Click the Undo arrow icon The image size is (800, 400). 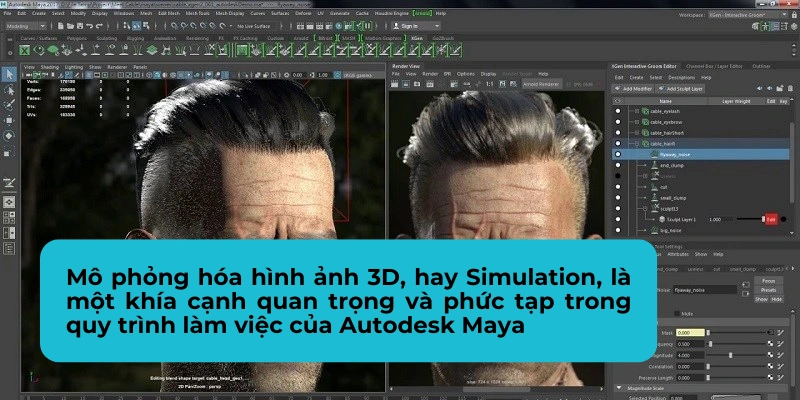[90, 26]
